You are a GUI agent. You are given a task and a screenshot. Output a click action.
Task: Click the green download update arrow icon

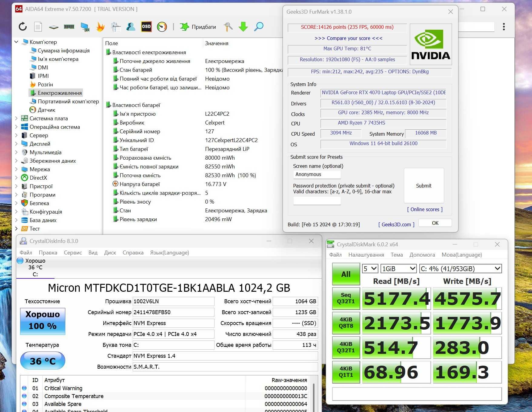click(243, 27)
